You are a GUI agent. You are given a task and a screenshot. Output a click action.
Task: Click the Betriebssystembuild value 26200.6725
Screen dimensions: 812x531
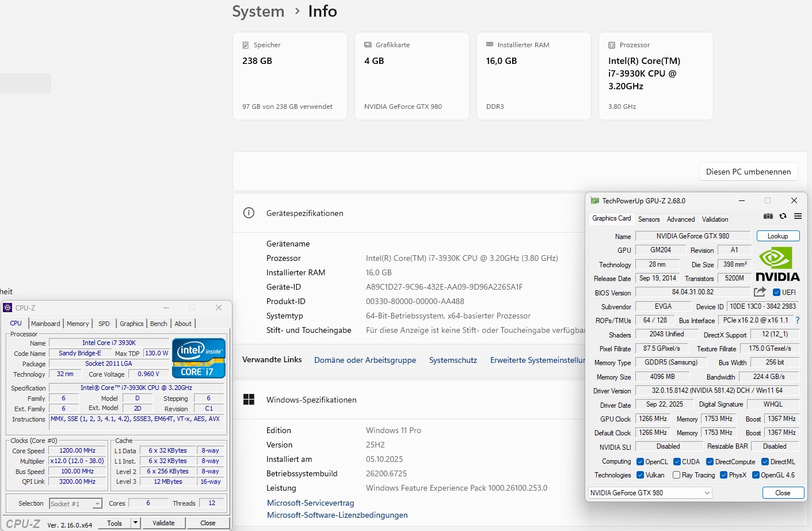(386, 473)
